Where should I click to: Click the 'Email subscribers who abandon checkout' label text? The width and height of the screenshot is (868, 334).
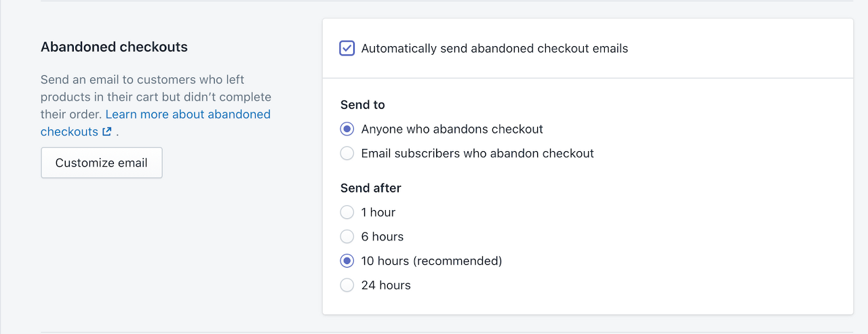point(477,154)
